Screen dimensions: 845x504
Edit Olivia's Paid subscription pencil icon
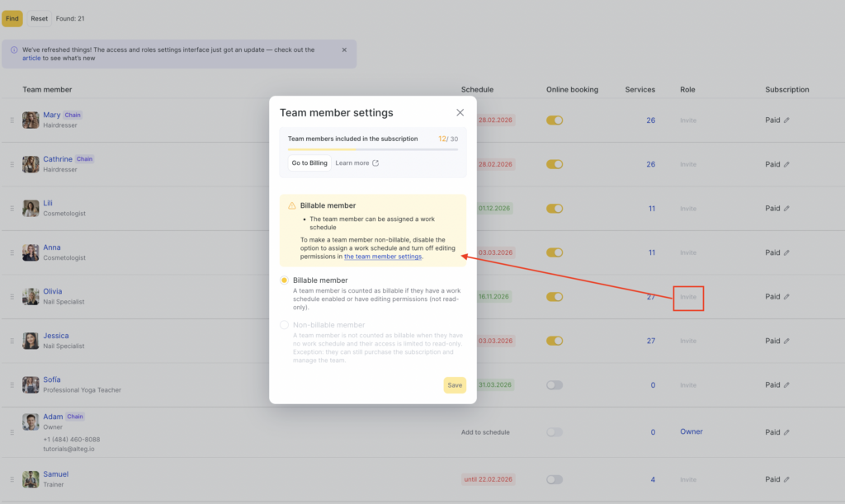click(x=786, y=297)
